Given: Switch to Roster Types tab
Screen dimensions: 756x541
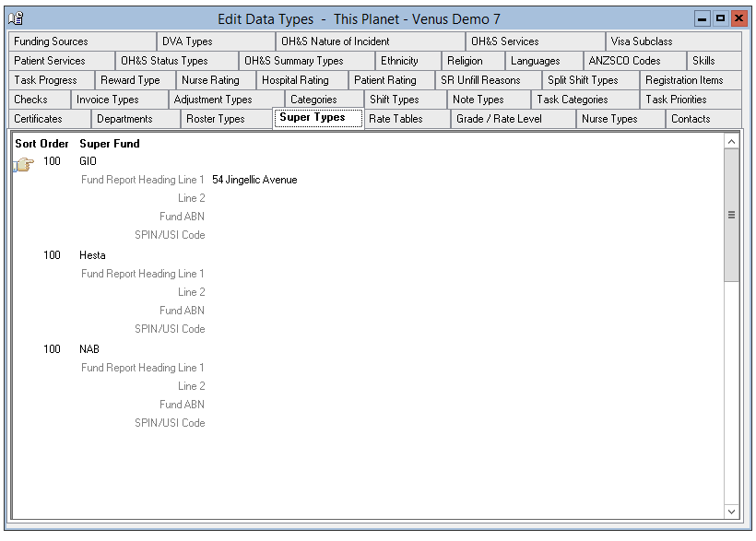Looking at the screenshot, I should click(227, 119).
